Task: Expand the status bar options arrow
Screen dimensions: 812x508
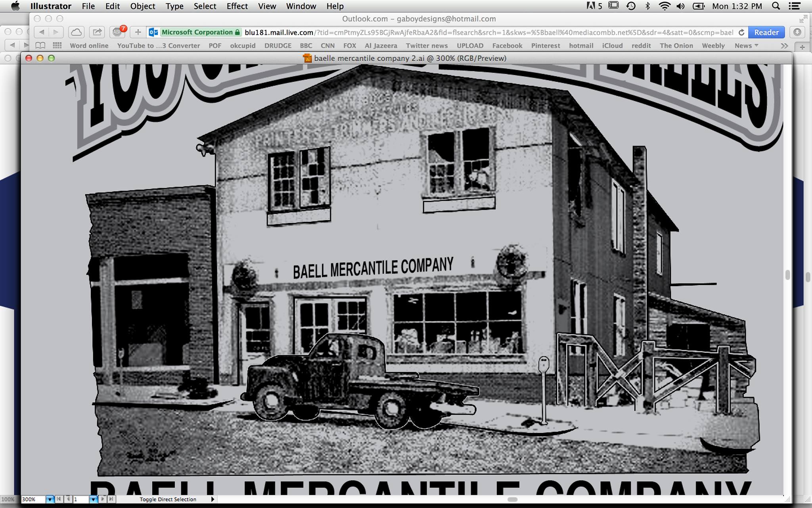Action: (213, 499)
